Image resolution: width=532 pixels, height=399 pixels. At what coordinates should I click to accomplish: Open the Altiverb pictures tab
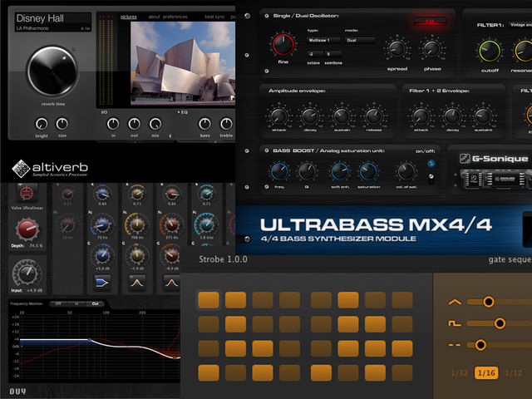pyautogui.click(x=129, y=17)
